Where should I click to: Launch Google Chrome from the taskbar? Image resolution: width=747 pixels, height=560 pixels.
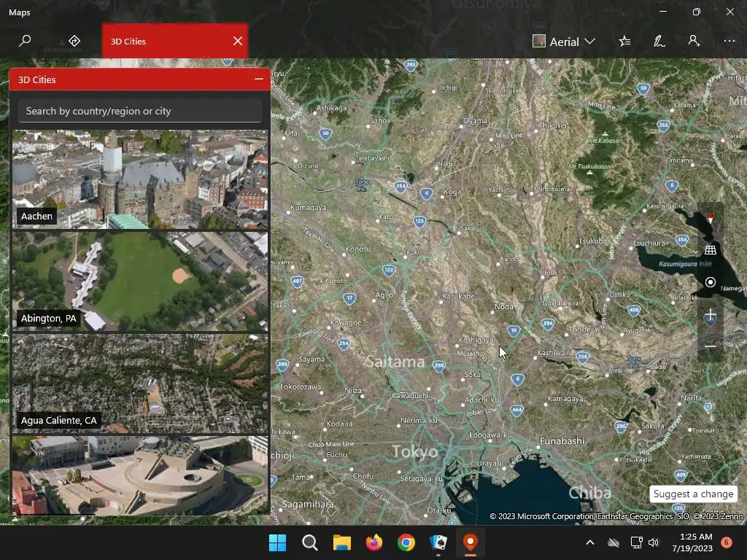pos(406,542)
